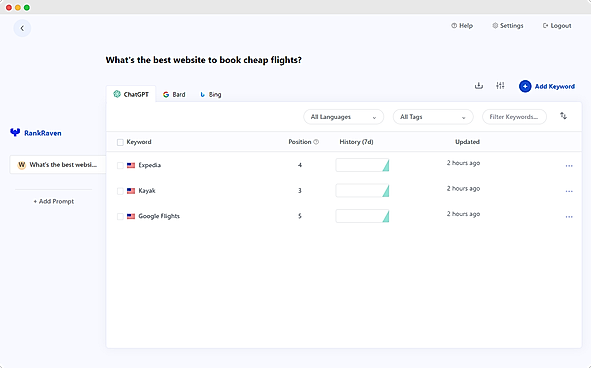This screenshot has height=368, width=591.
Task: Check the Google Flights row checkbox
Action: [x=120, y=216]
